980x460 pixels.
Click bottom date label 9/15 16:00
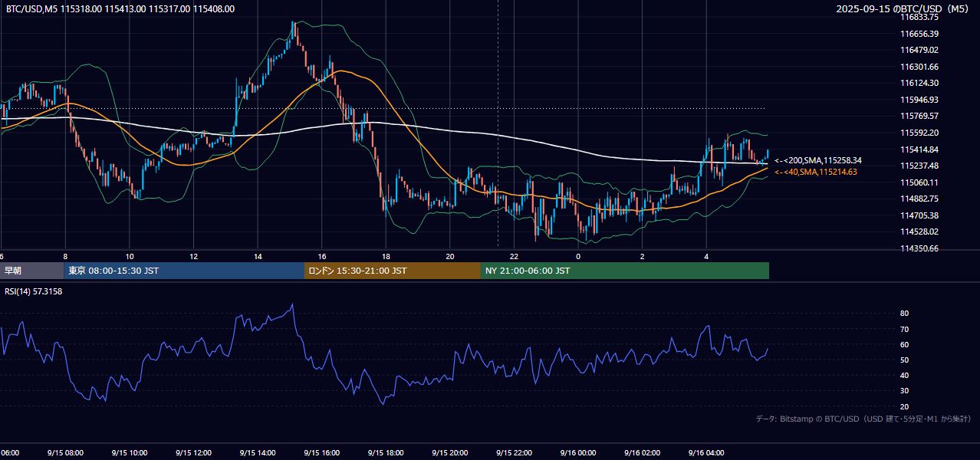coord(322,452)
